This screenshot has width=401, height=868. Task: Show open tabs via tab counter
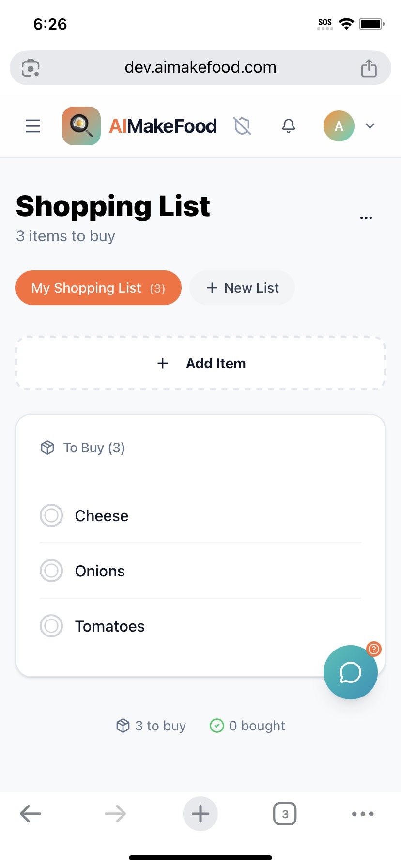click(x=285, y=814)
